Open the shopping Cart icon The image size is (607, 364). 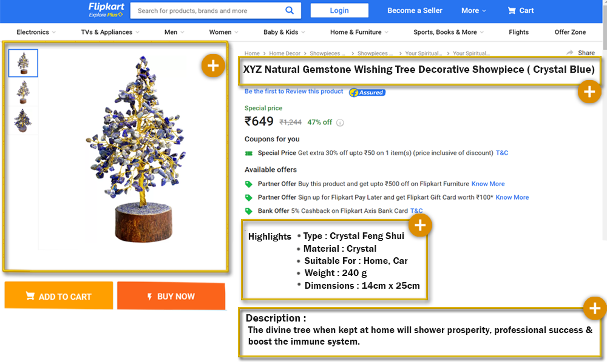click(x=512, y=10)
